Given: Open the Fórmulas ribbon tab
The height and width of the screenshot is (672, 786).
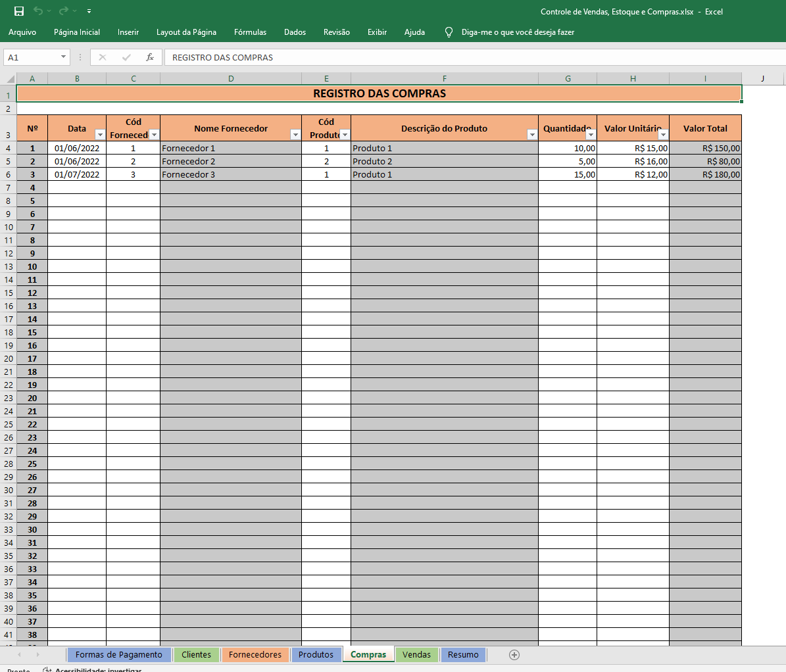Looking at the screenshot, I should click(x=250, y=32).
